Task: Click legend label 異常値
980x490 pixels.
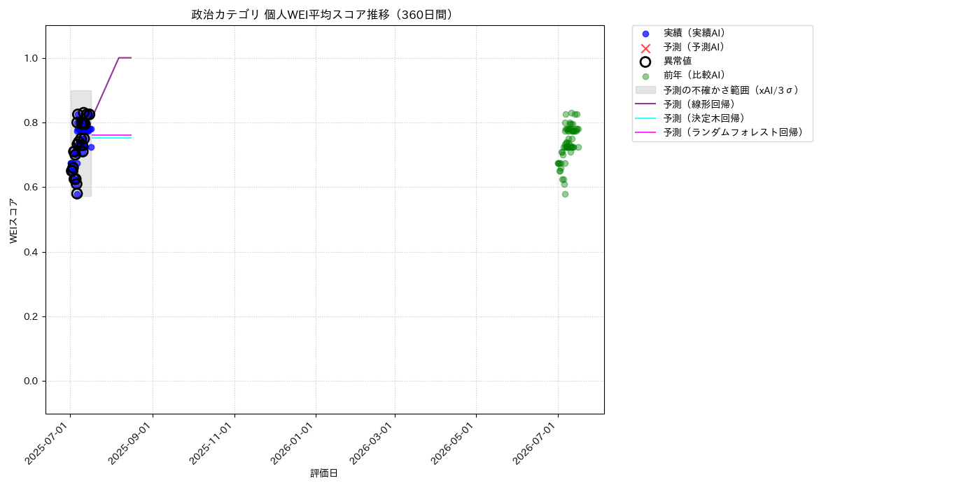Action: click(x=678, y=61)
